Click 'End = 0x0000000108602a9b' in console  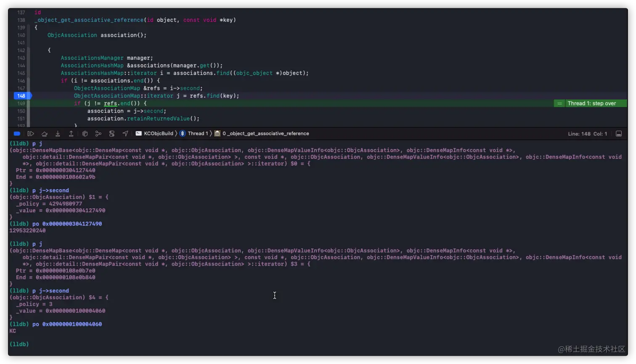56,177
